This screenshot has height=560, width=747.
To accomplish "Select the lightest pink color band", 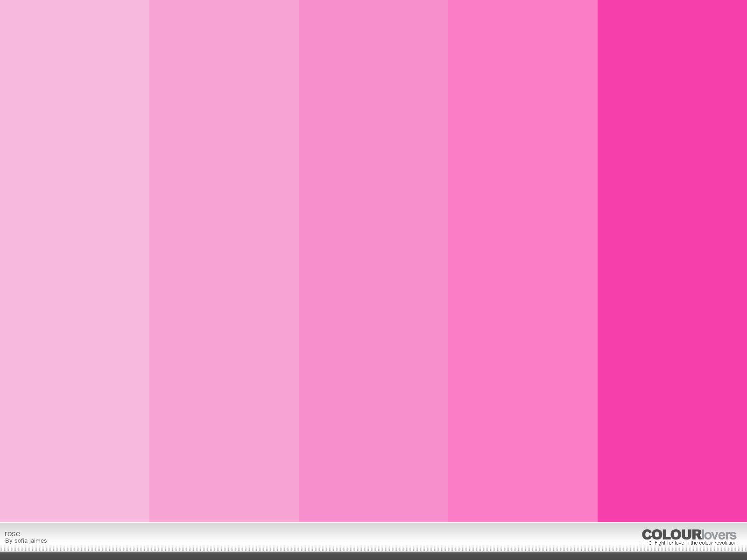I will tap(75, 261).
